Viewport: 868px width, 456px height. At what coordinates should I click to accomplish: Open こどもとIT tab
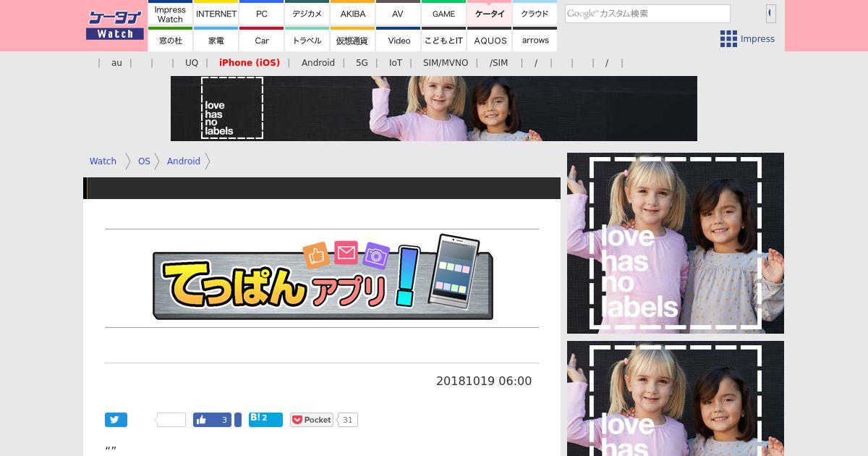click(443, 40)
